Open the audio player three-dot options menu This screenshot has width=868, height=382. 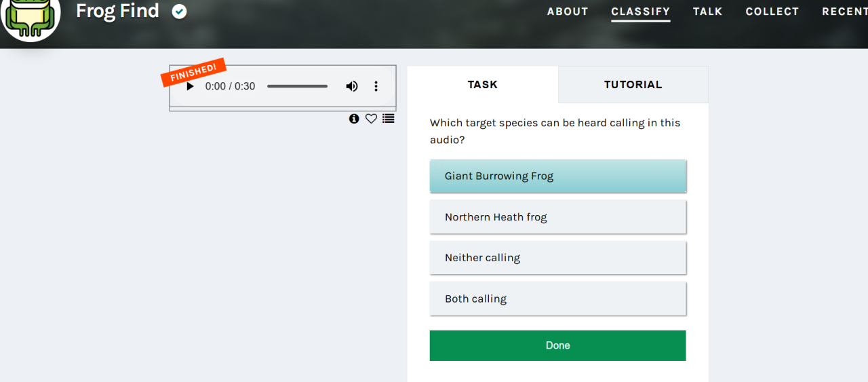click(376, 86)
